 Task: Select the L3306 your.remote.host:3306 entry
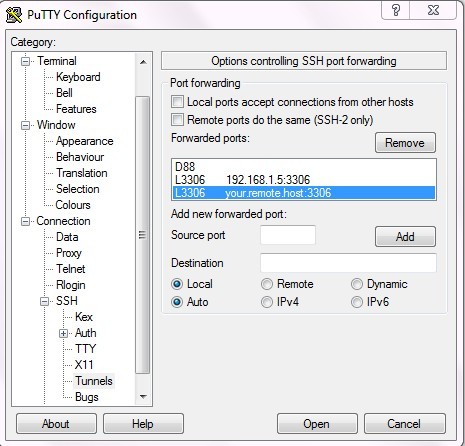(x=304, y=193)
